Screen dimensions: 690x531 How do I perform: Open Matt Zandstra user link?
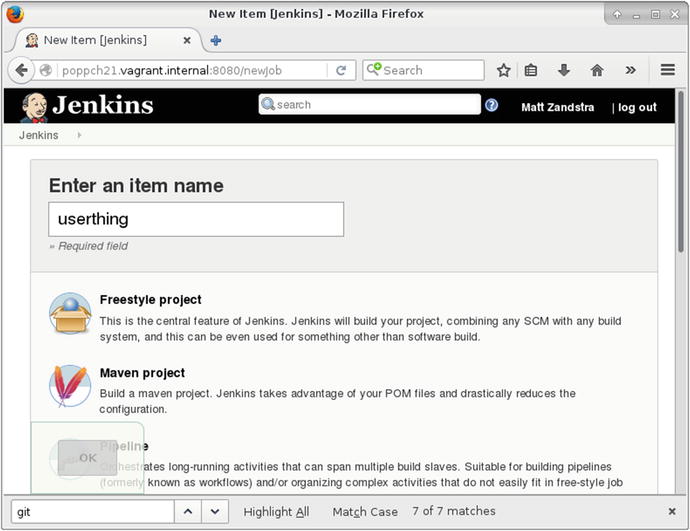(558, 107)
